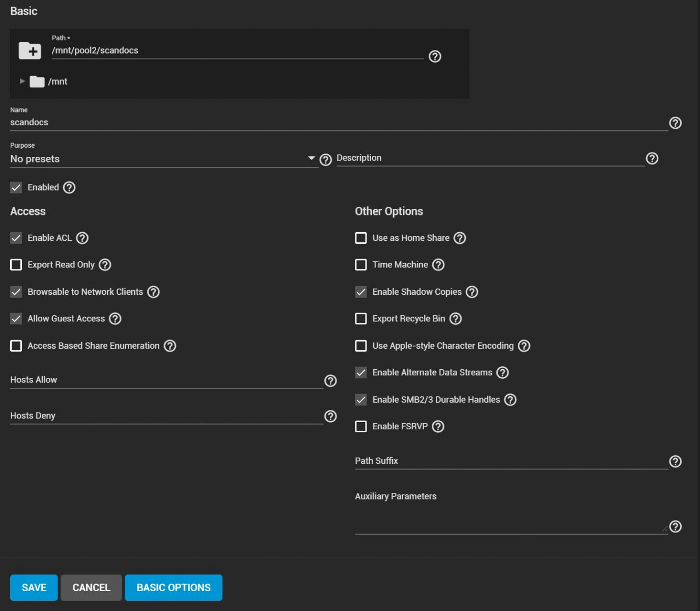Show help for Auxiliary Parameters
700x611 pixels.
point(676,526)
